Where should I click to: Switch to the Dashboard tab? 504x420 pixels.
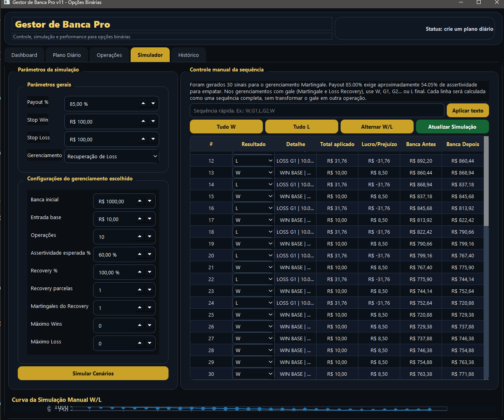[x=24, y=55]
